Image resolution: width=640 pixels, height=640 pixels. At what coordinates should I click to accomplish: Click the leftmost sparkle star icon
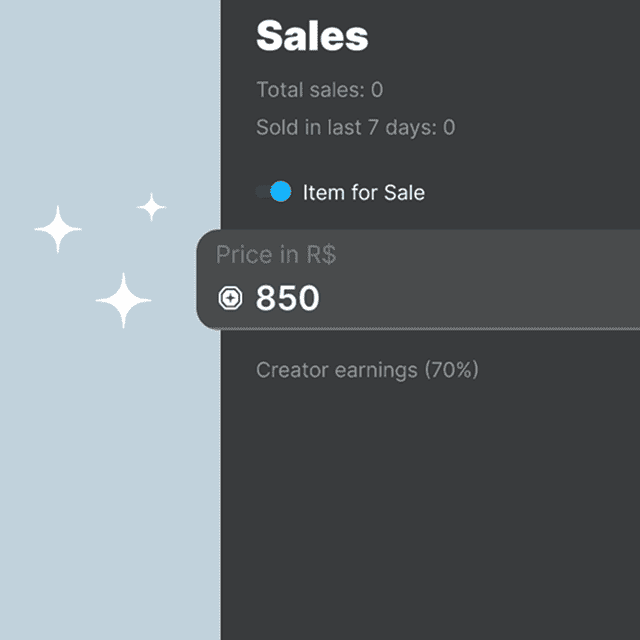(x=58, y=230)
